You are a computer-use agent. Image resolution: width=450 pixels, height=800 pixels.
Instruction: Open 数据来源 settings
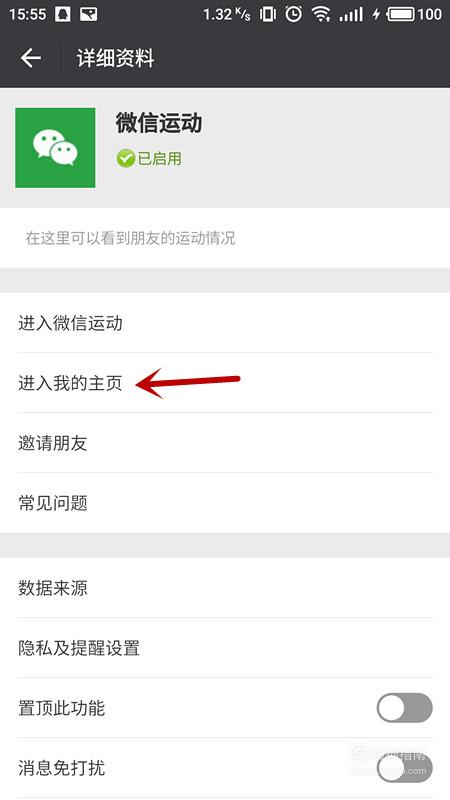pyautogui.click(x=225, y=588)
